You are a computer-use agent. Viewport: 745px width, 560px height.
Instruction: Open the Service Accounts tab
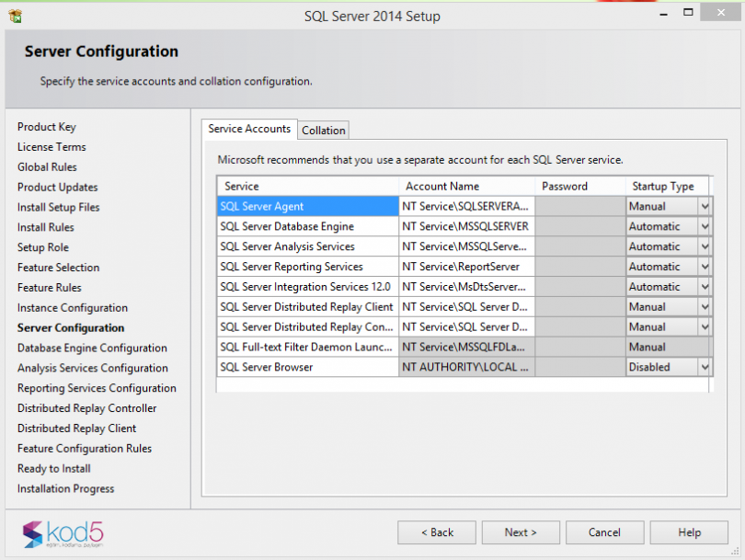[x=248, y=130]
